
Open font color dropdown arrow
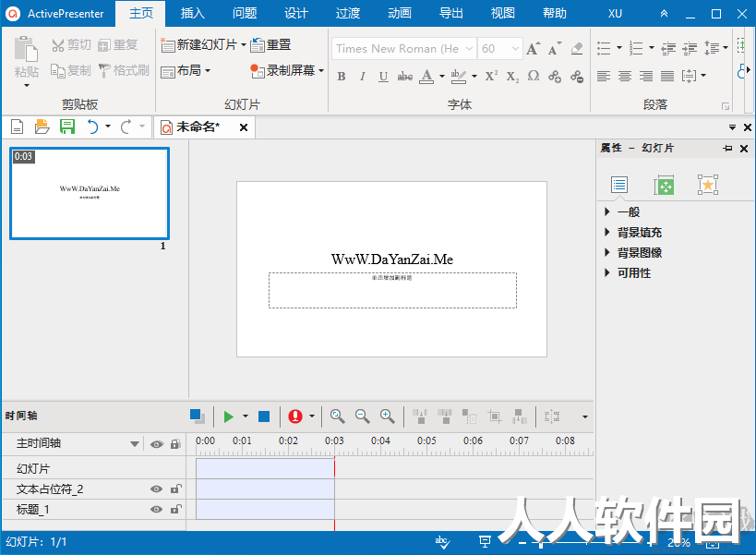pos(441,77)
